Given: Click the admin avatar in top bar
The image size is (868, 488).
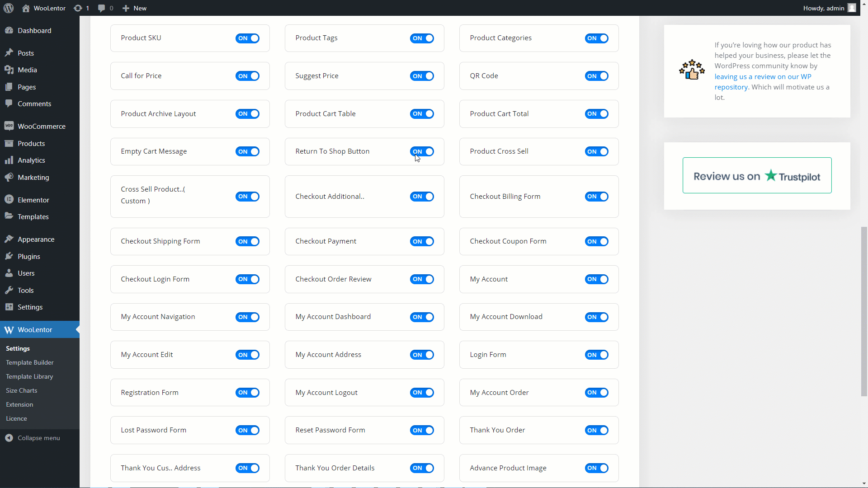Looking at the screenshot, I should pyautogui.click(x=852, y=8).
